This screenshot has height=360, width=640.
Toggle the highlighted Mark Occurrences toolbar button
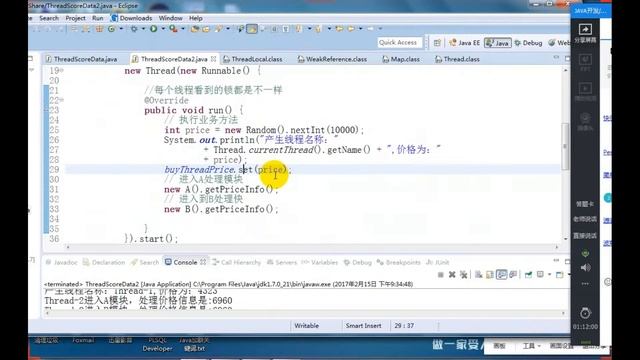point(252,29)
